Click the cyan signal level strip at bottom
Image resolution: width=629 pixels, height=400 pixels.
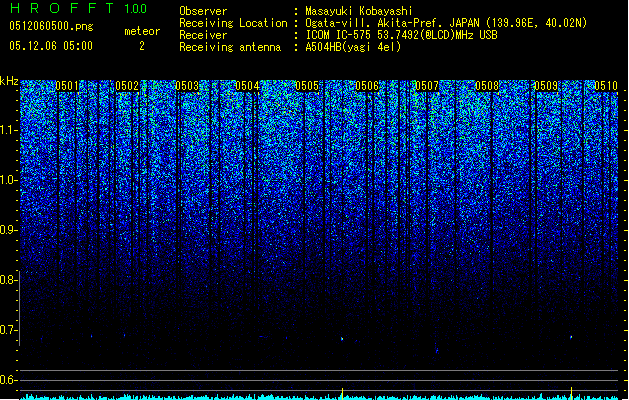(x=319, y=397)
